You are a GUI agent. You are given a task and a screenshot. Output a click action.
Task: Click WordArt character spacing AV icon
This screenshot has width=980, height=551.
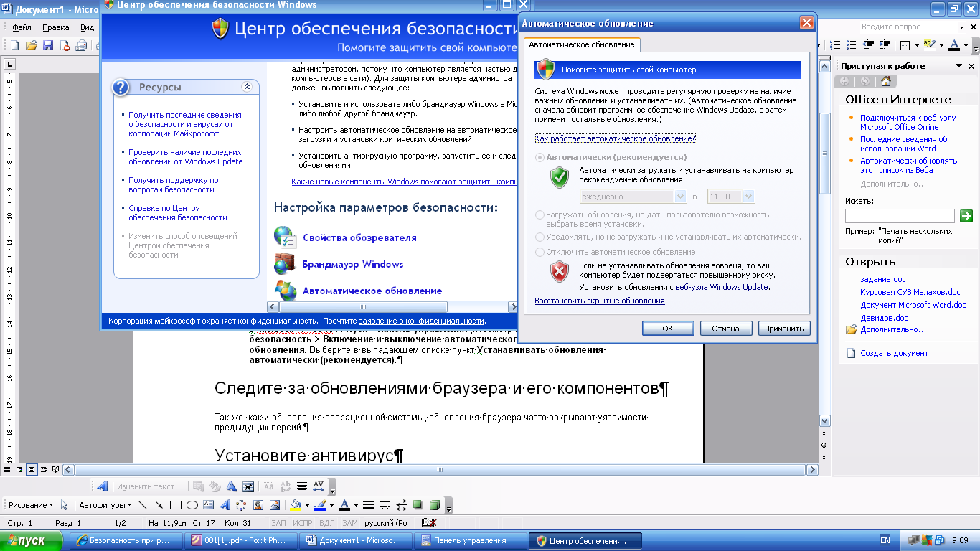click(x=319, y=486)
